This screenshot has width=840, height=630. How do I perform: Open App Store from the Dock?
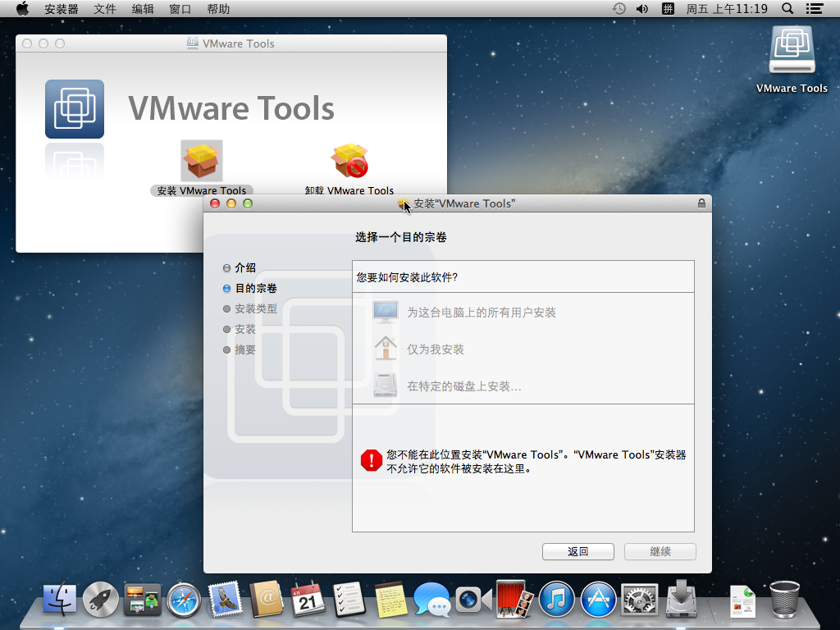598,600
